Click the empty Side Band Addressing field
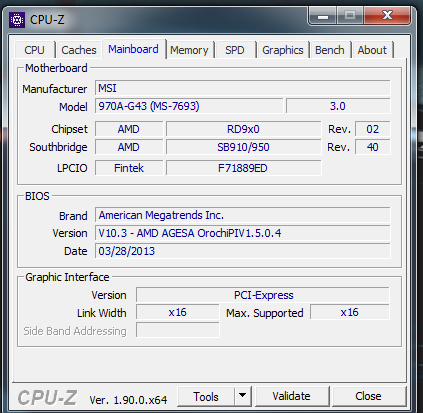Image resolution: width=423 pixels, height=413 pixels. pyautogui.click(x=178, y=331)
